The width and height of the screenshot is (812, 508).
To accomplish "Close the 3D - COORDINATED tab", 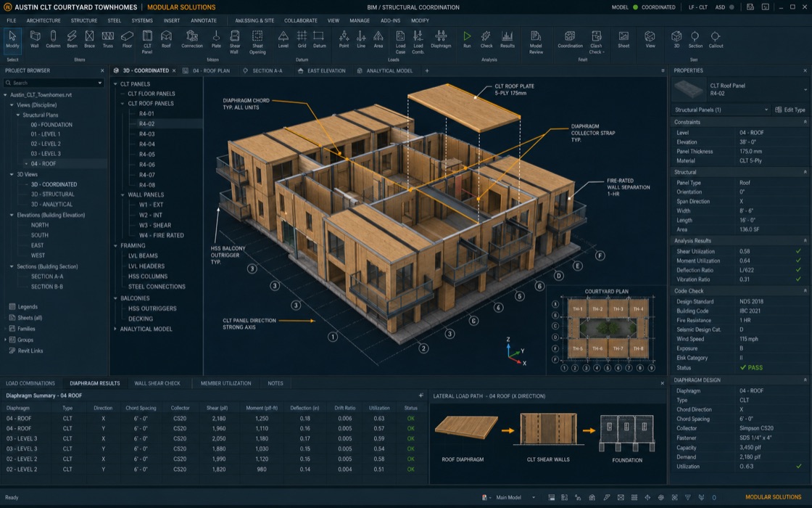I will coord(174,71).
